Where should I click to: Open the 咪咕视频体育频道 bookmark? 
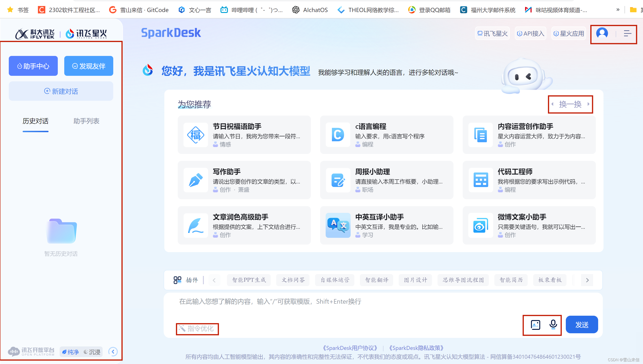coord(556,10)
